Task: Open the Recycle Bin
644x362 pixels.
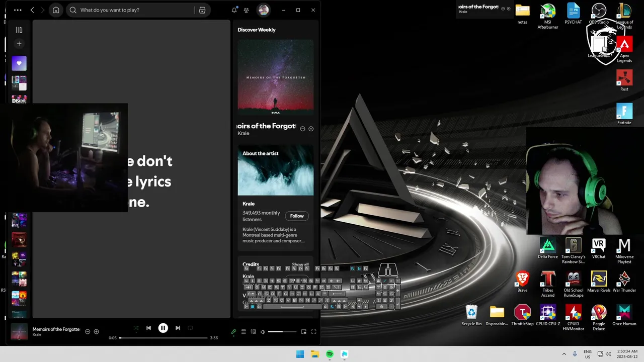Action: click(471, 315)
